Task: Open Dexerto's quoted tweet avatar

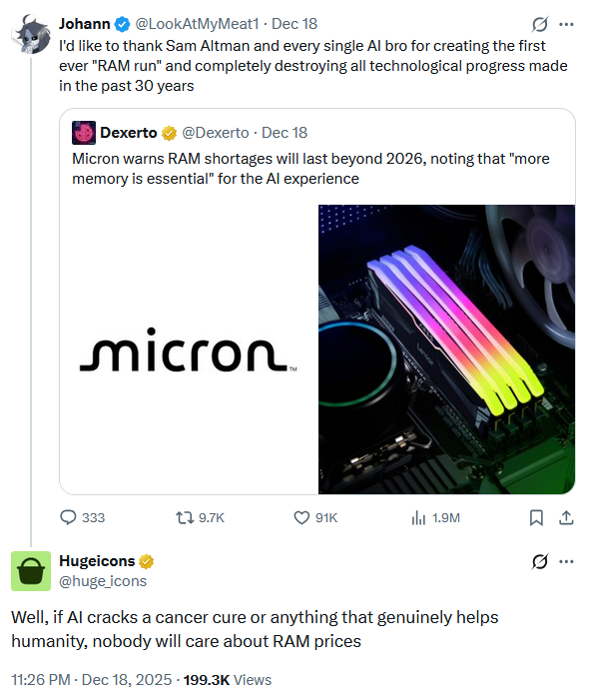Action: point(84,133)
